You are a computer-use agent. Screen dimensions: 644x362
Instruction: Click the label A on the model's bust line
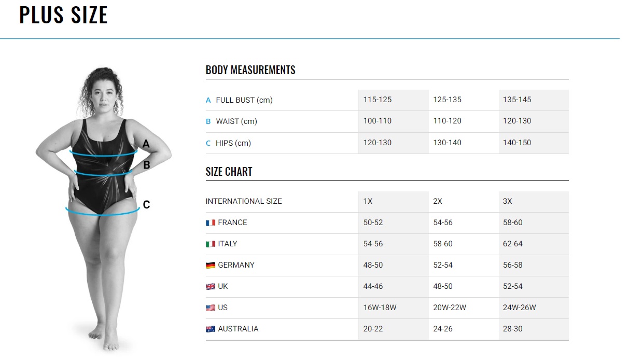tap(146, 144)
